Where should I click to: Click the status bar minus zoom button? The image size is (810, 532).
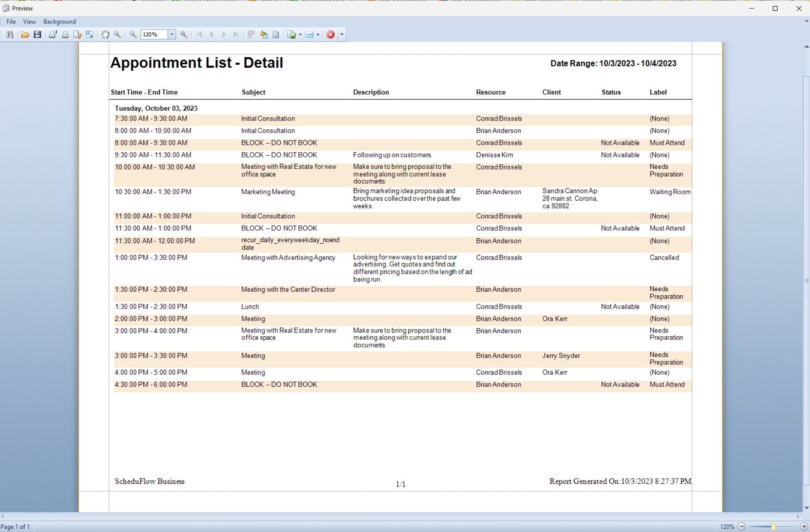pos(742,526)
